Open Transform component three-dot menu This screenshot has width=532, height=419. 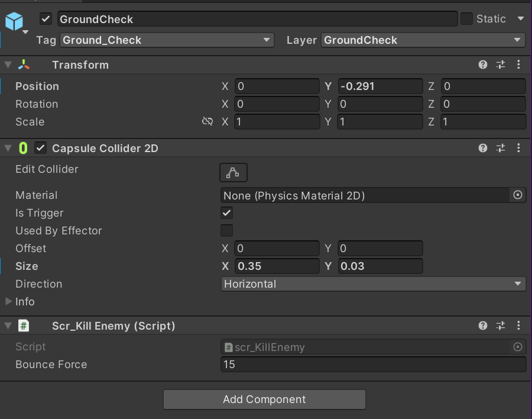[518, 65]
